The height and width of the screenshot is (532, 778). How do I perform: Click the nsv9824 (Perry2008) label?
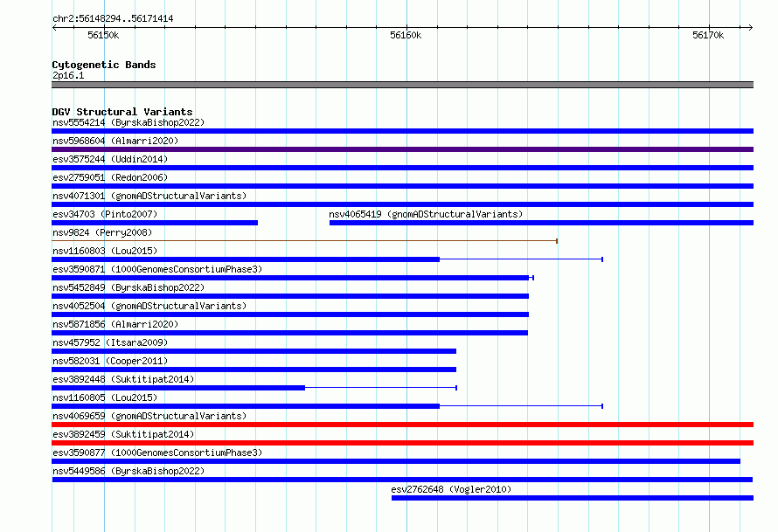pyautogui.click(x=102, y=232)
